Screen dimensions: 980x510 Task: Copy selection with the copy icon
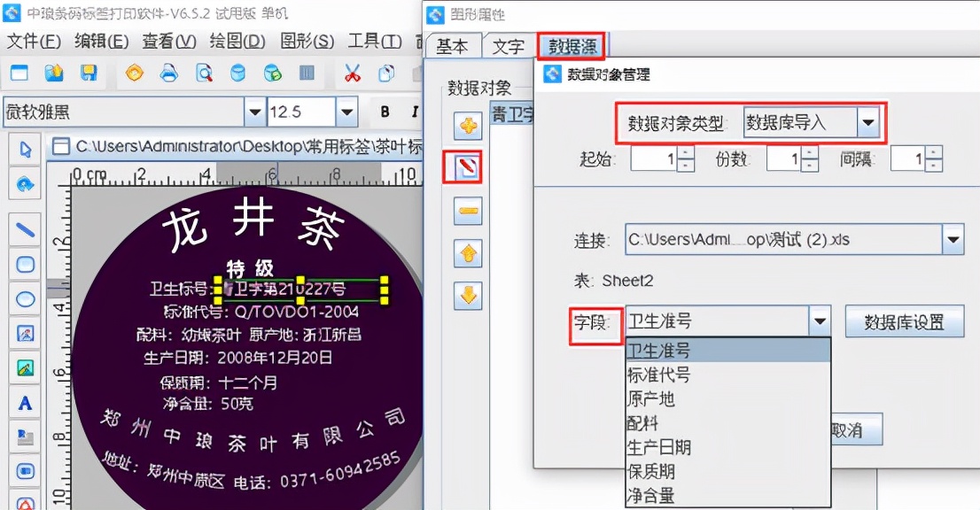coord(387,73)
